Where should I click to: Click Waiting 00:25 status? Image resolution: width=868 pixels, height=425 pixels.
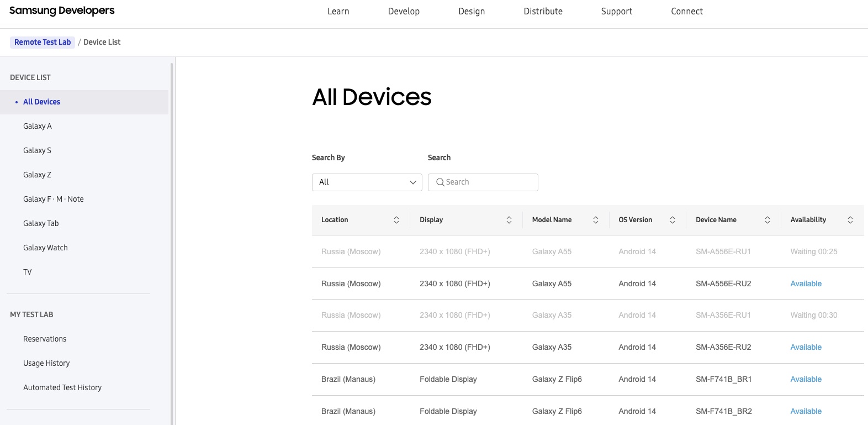point(814,252)
